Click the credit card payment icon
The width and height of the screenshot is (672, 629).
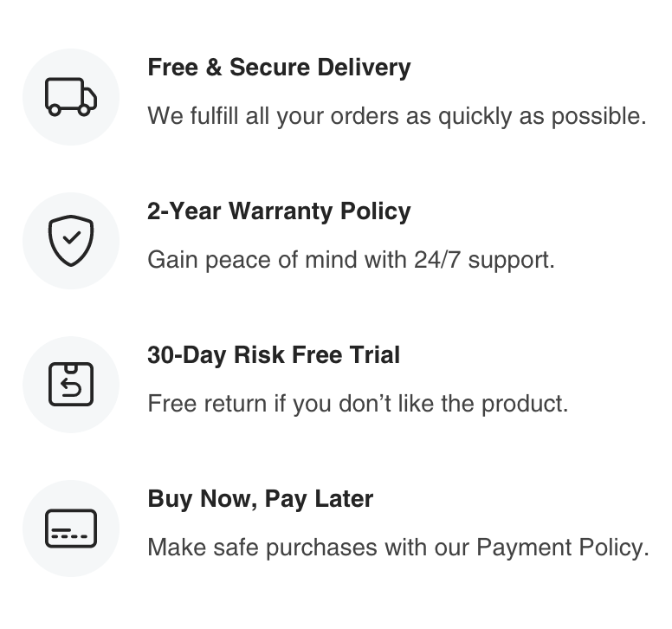tap(71, 528)
